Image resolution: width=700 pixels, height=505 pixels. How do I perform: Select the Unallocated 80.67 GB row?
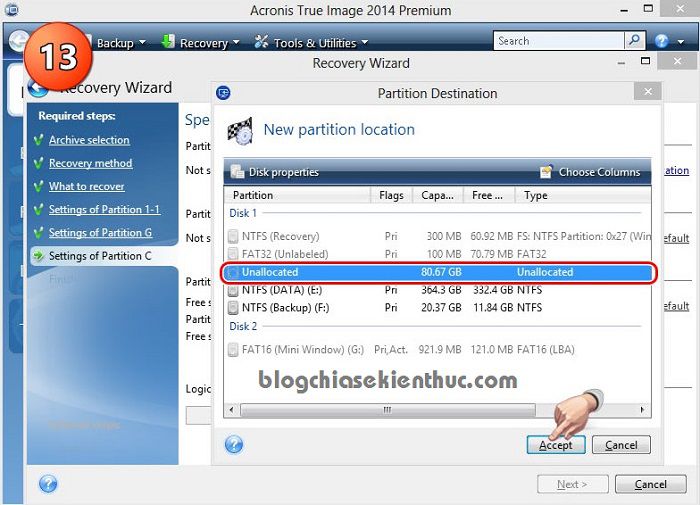tap(438, 272)
